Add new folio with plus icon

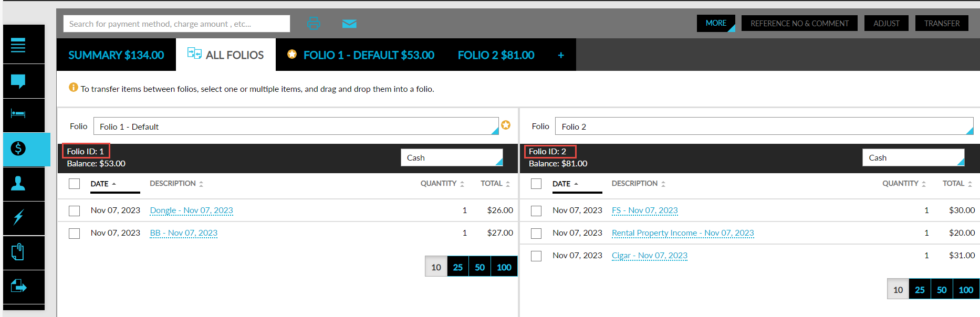coord(561,55)
